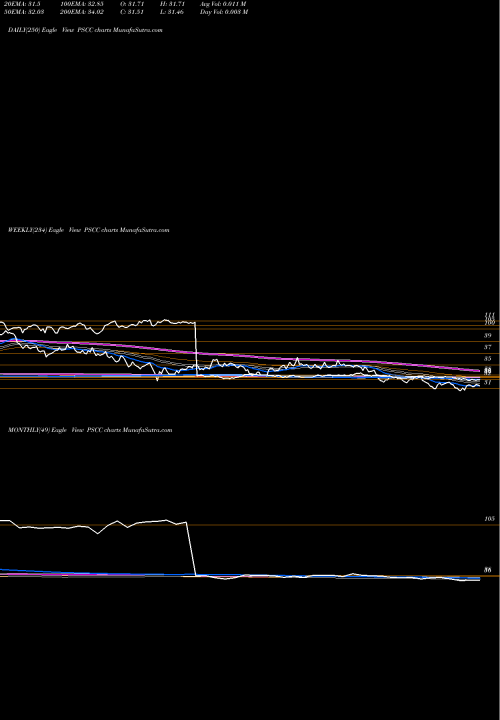Click the MONTHLY(49) chart title

tap(90, 430)
